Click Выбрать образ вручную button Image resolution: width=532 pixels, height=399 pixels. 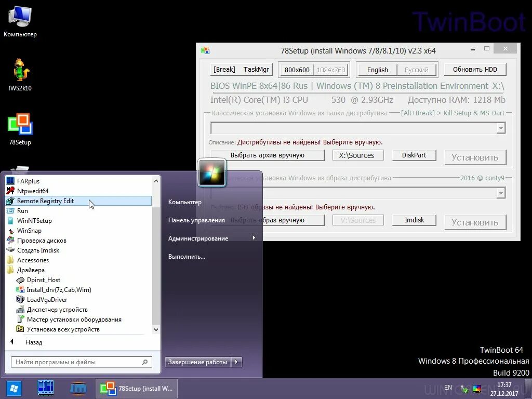tap(268, 220)
